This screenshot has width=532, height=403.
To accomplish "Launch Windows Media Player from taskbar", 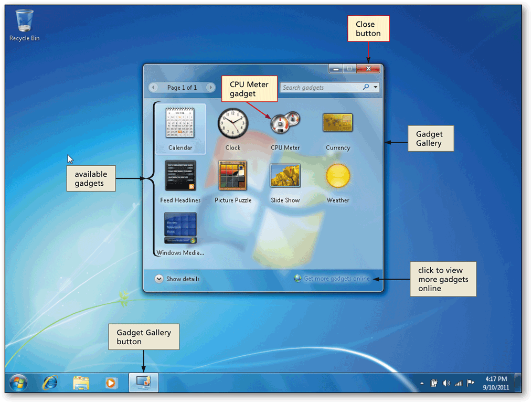I will (111, 383).
